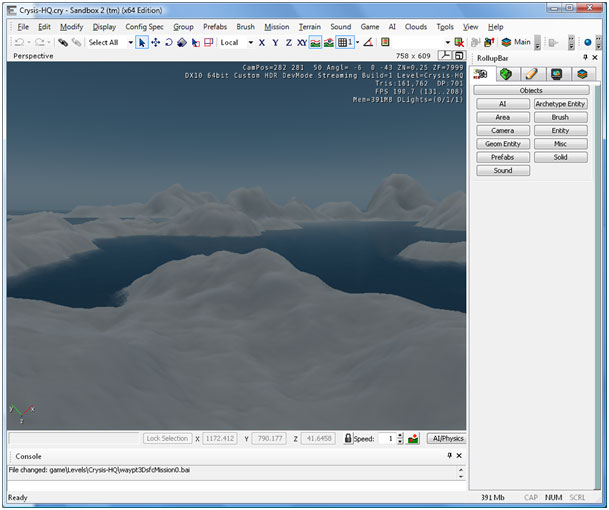
Task: Click the Rotate terrain selection icon
Action: [209, 42]
